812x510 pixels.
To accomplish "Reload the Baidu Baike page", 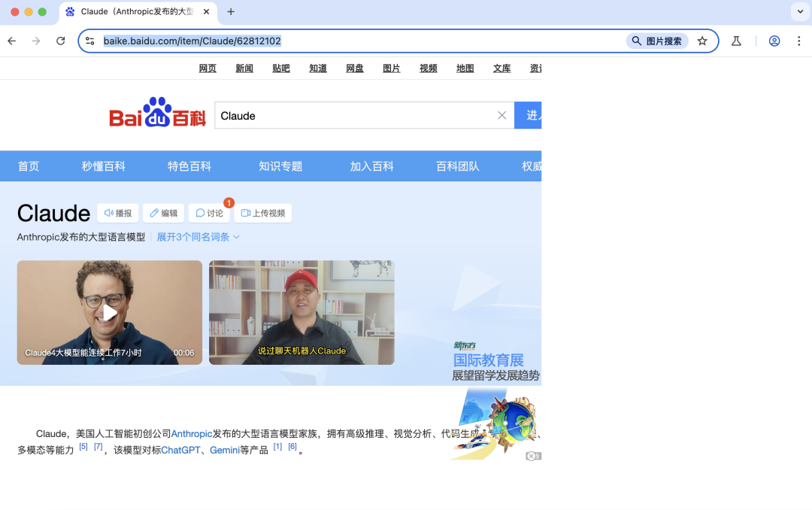I will point(61,41).
